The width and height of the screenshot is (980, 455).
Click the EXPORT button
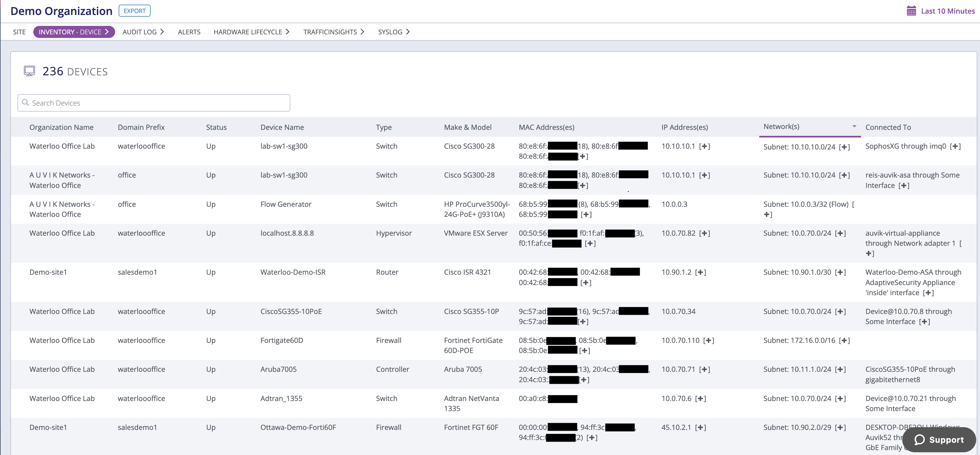click(134, 11)
